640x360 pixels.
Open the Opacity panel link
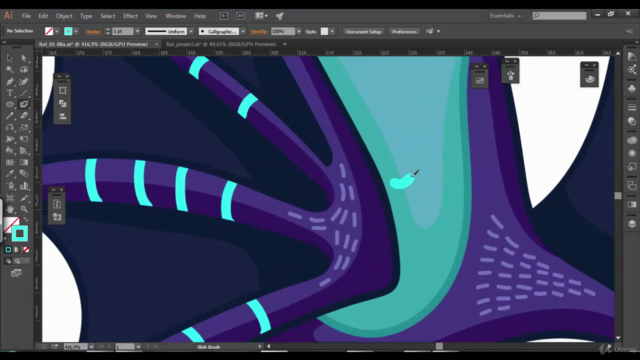click(x=258, y=31)
